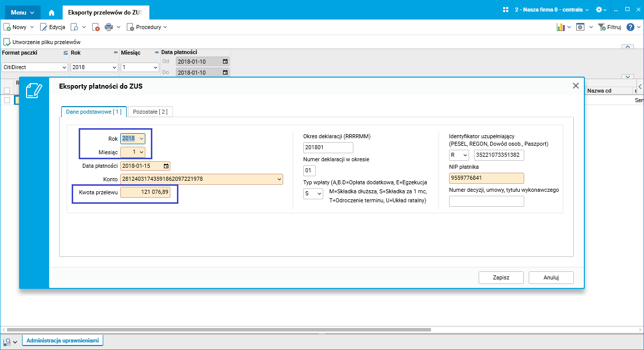Click the window settings gear icon

[580, 27]
